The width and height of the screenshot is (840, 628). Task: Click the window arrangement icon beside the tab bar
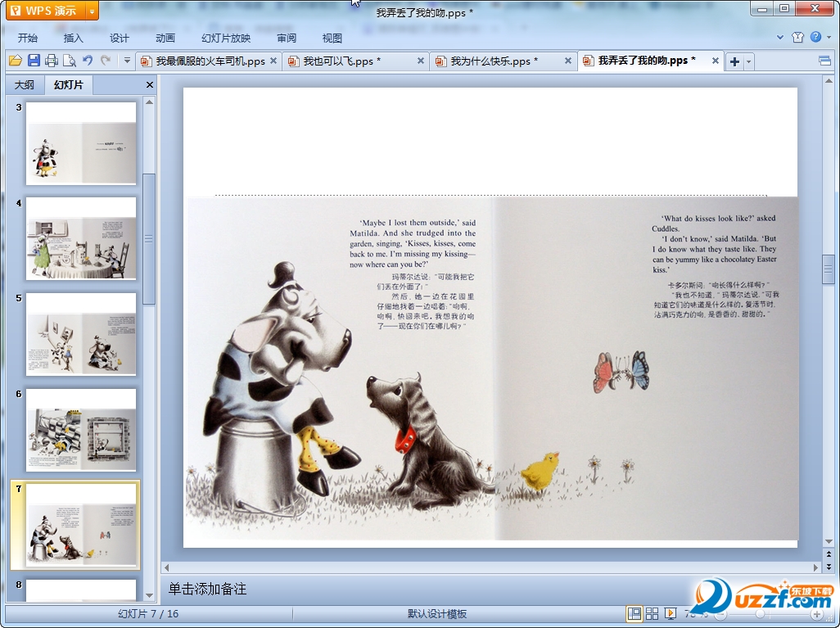point(825,61)
